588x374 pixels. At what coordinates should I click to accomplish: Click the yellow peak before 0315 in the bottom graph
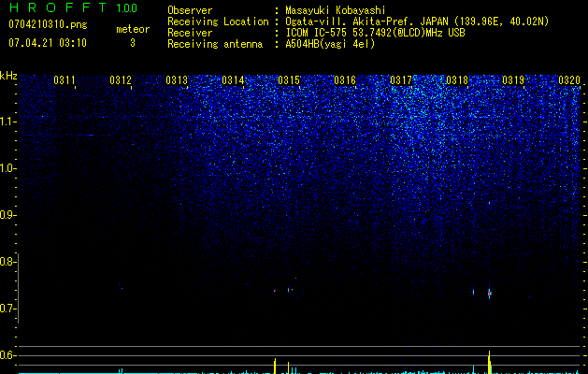[x=275, y=366]
